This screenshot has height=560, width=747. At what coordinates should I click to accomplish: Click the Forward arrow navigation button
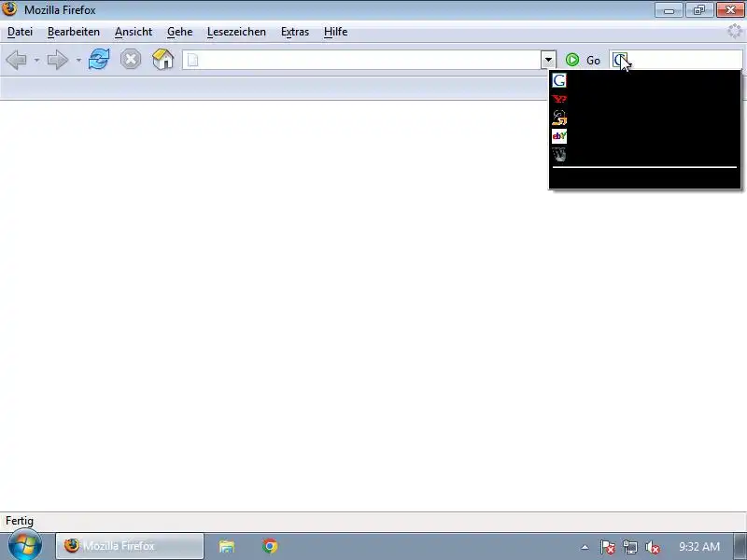click(x=58, y=60)
